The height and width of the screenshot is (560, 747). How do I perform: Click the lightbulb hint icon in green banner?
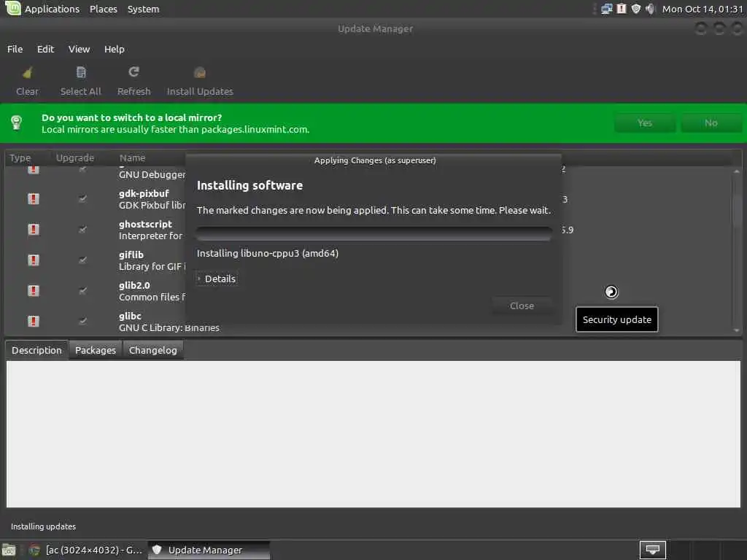(17, 122)
